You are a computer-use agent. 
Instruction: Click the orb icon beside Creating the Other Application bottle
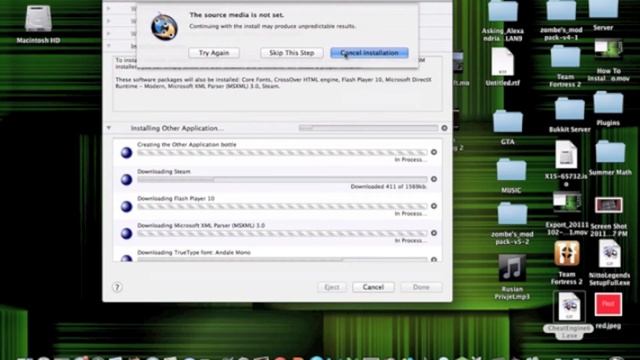coord(127,152)
